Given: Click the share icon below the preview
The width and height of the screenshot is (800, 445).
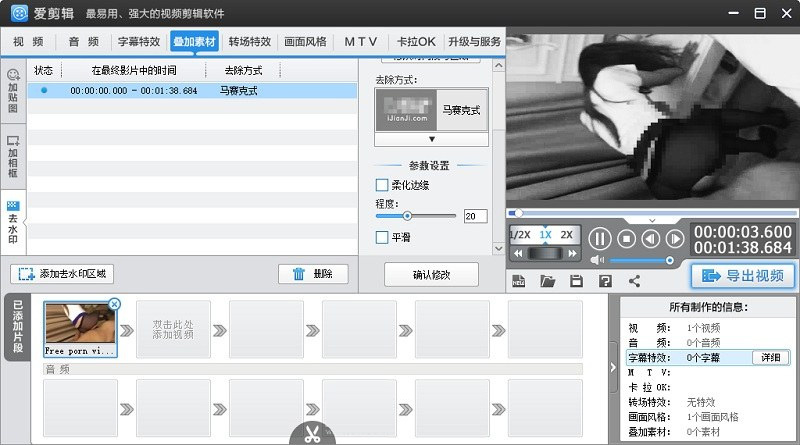Looking at the screenshot, I should 634,281.
